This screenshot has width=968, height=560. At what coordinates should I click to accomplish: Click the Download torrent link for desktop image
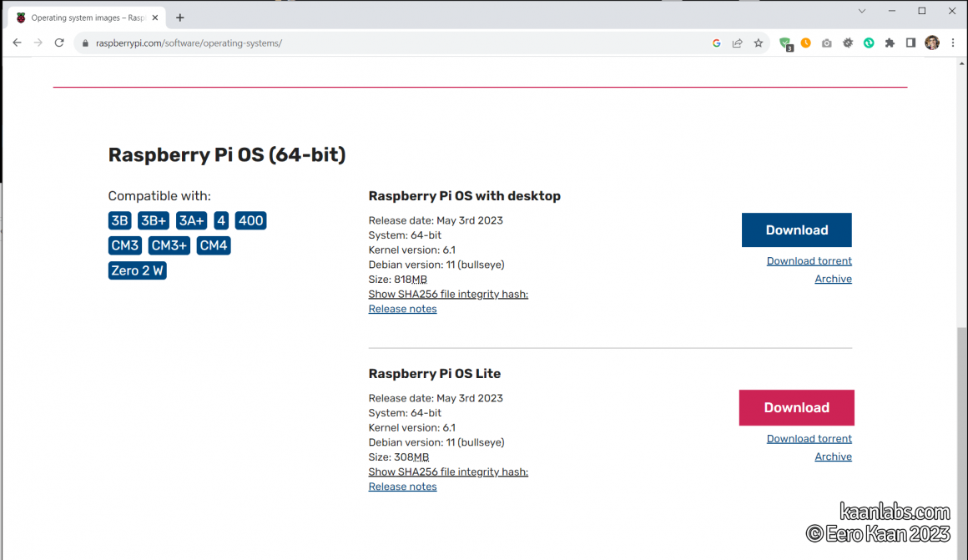tap(809, 260)
